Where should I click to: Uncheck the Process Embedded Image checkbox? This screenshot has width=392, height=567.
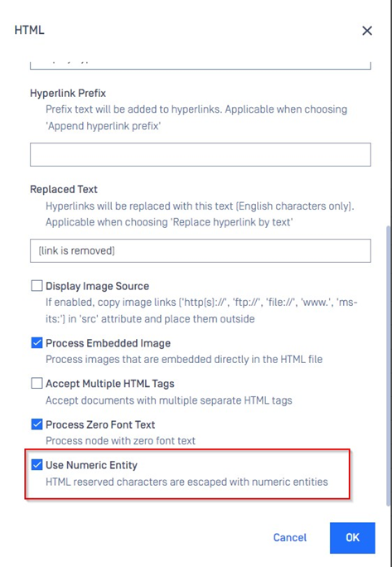click(37, 343)
